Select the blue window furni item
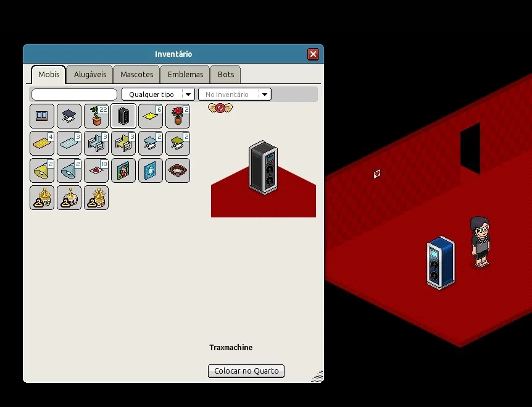This screenshot has height=407, width=532. click(42, 116)
